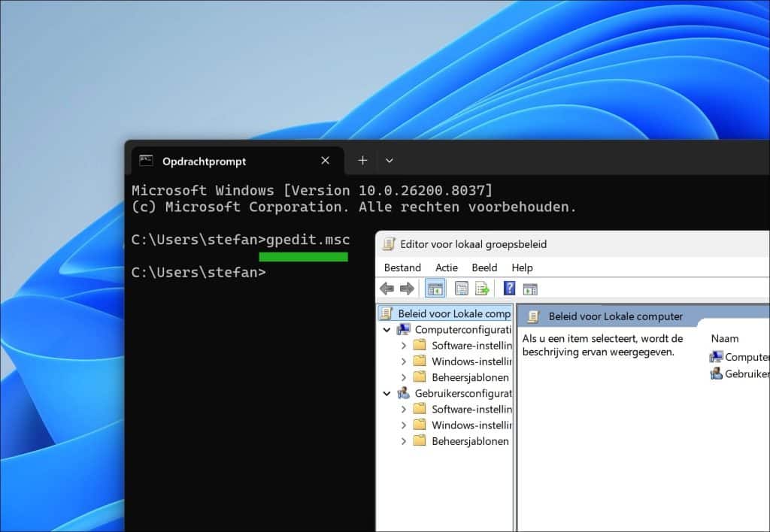
Task: Expand the Windows-instellingen branch under Computerconfiguratie
Action: click(x=405, y=361)
